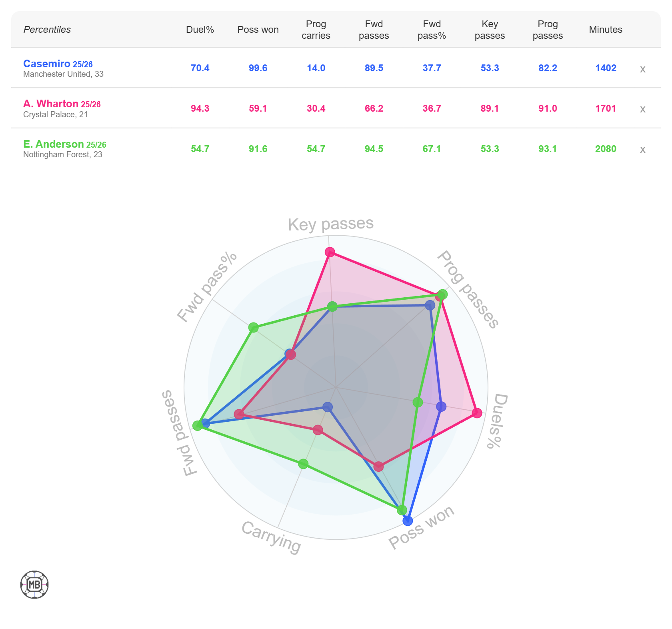672x629 pixels.
Task: Click Casemiro's blue Poss won radar point
Action: point(408,521)
